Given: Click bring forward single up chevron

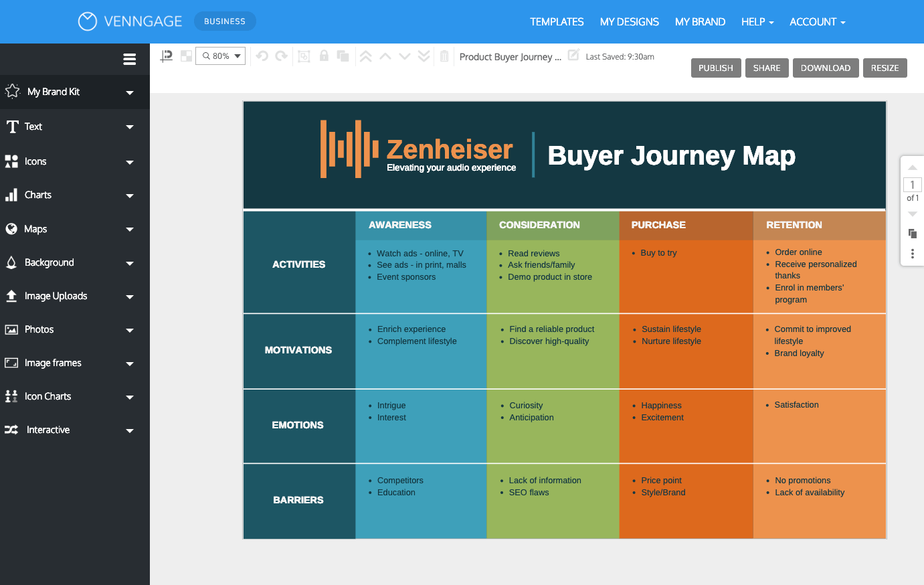Looking at the screenshot, I should coord(385,56).
